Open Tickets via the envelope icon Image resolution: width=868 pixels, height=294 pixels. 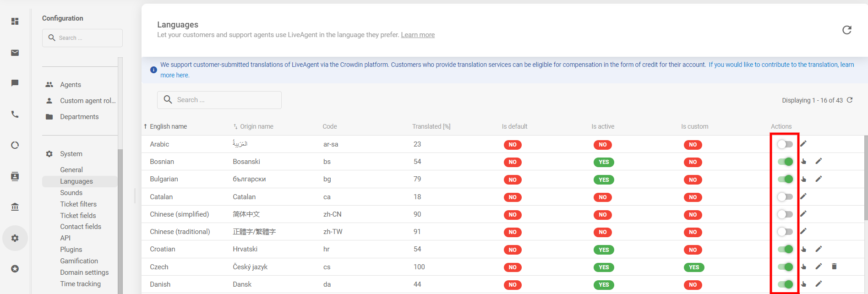(15, 53)
